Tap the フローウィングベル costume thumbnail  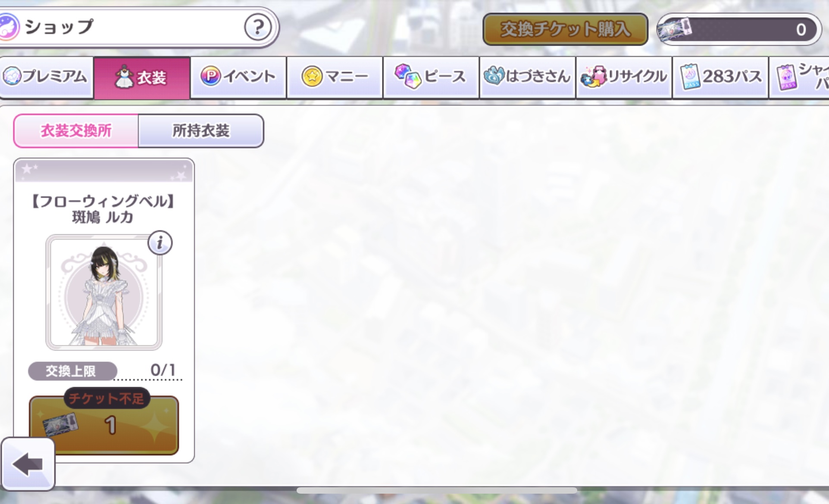(104, 292)
